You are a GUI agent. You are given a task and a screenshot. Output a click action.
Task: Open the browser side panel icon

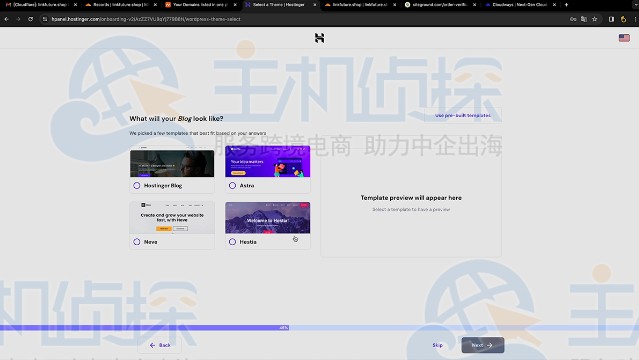coord(611,19)
